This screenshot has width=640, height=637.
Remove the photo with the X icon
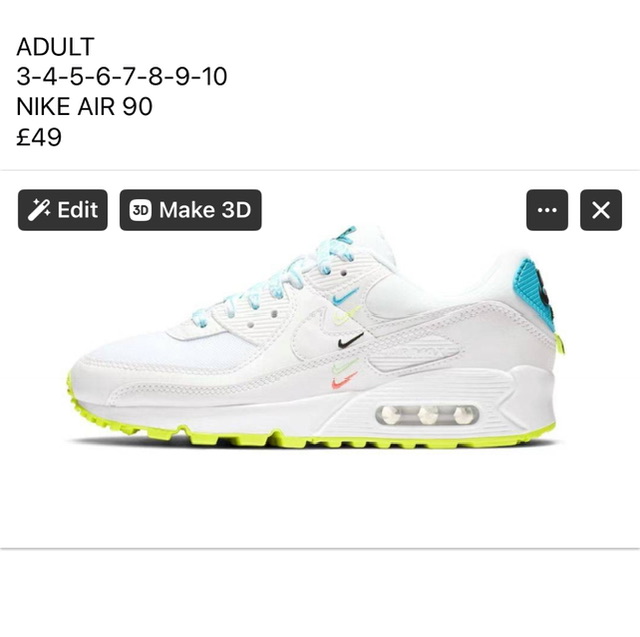601,210
